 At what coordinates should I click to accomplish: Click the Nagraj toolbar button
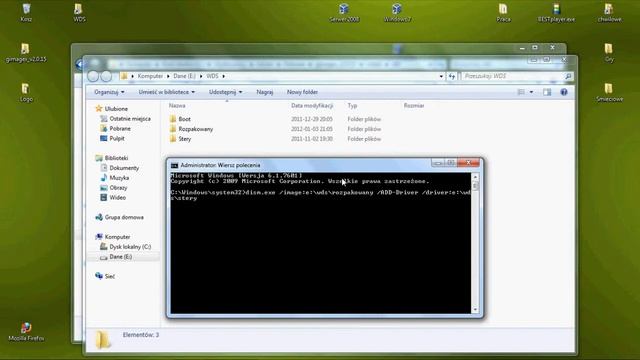[x=264, y=92]
